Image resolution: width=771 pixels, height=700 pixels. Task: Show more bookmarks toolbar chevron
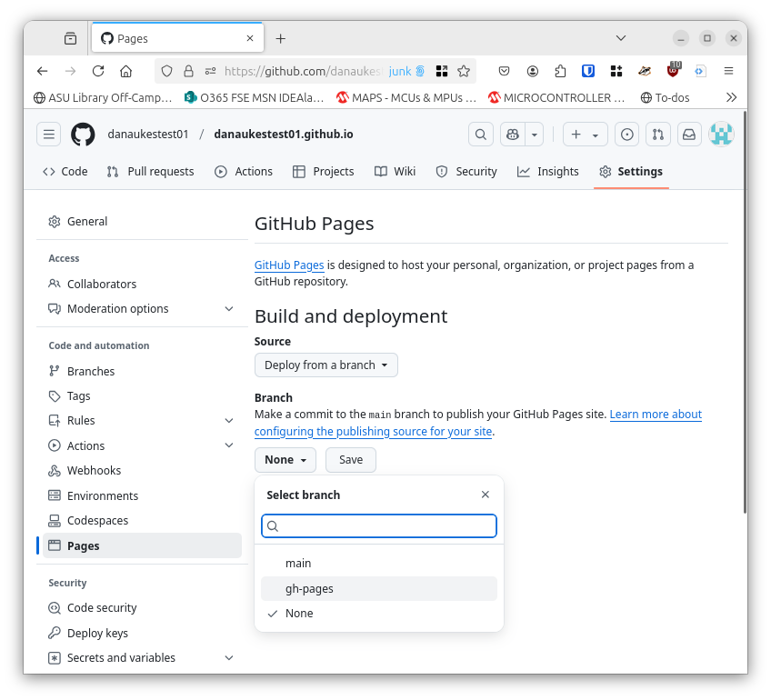(732, 97)
